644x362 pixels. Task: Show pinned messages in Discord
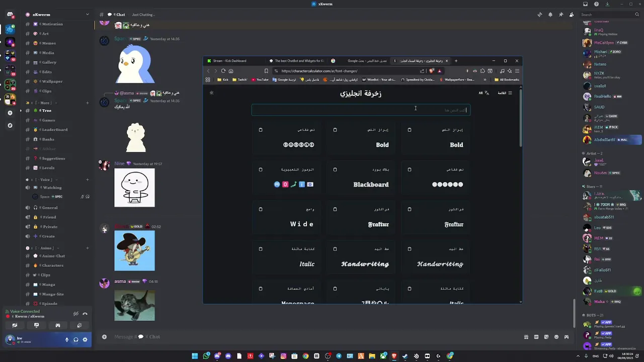tap(561, 15)
